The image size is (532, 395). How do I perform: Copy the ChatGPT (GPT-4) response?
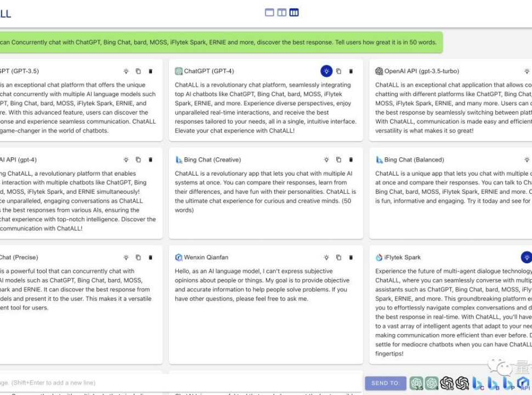point(338,71)
